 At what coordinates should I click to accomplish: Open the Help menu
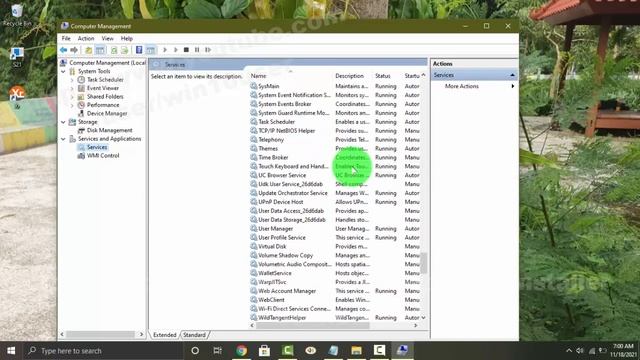pos(127,38)
